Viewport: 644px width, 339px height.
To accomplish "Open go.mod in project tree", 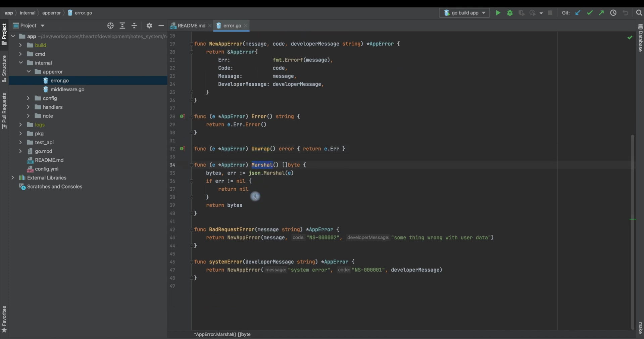I will click(44, 151).
